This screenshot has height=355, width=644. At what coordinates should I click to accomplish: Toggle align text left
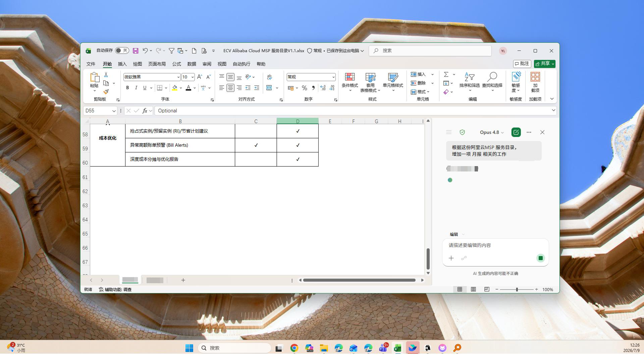222,88
